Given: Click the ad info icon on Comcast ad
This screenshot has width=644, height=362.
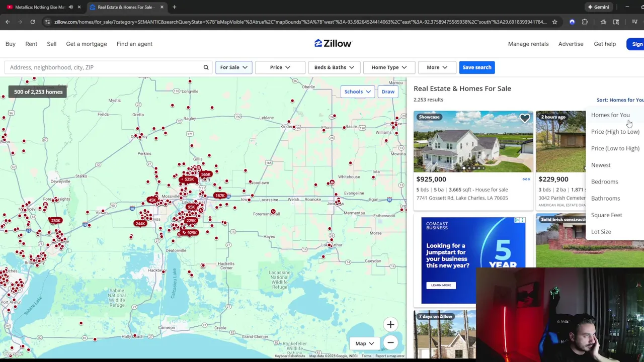Looking at the screenshot, I should 518,220.
